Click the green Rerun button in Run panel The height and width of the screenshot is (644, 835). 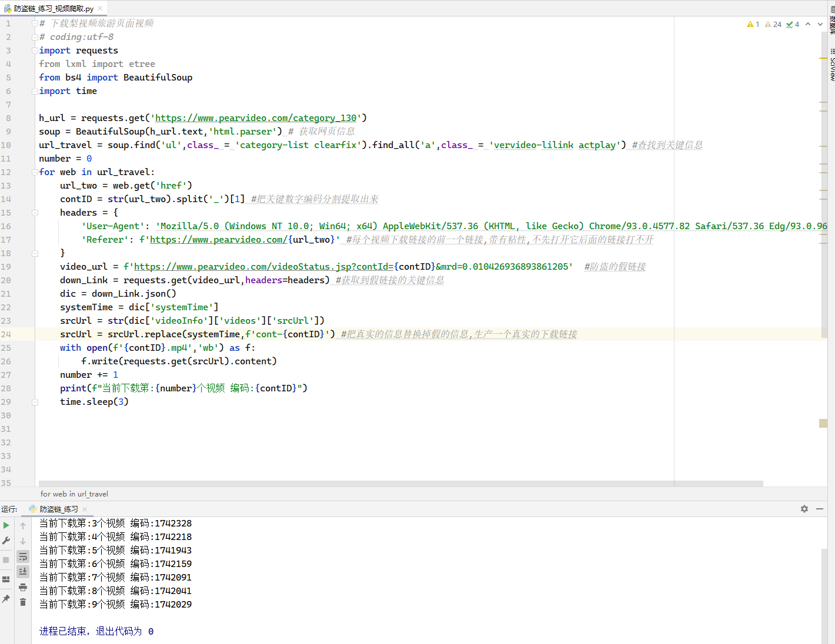coord(6,525)
